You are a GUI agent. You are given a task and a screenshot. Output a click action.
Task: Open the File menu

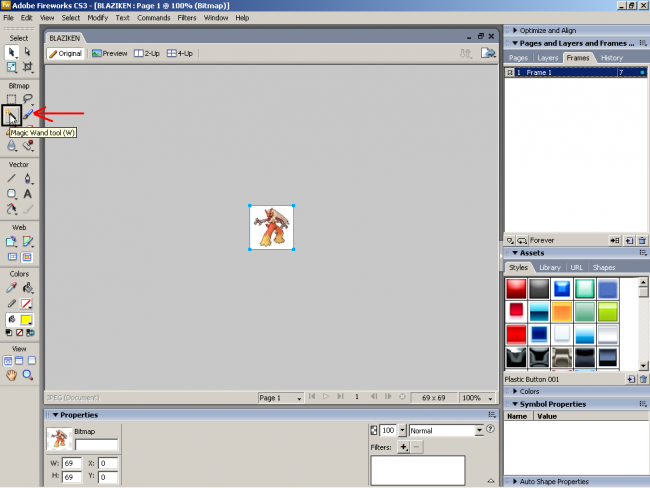(x=8, y=18)
